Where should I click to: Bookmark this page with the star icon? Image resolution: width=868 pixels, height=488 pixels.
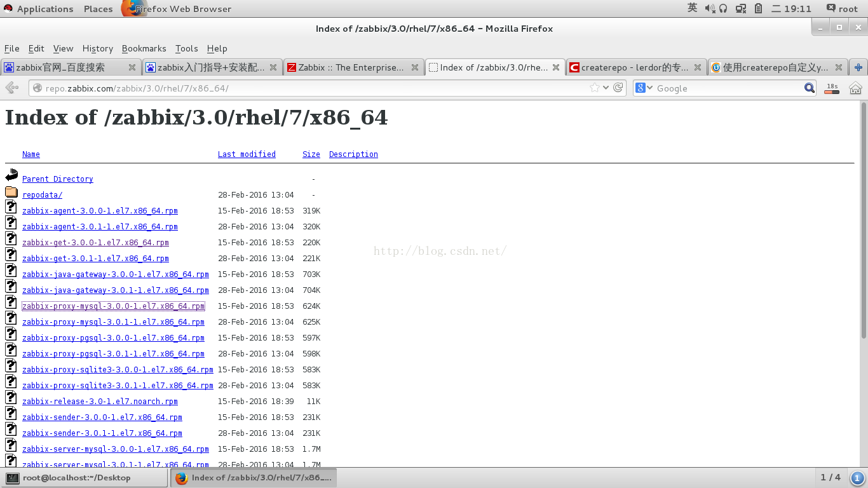(595, 88)
